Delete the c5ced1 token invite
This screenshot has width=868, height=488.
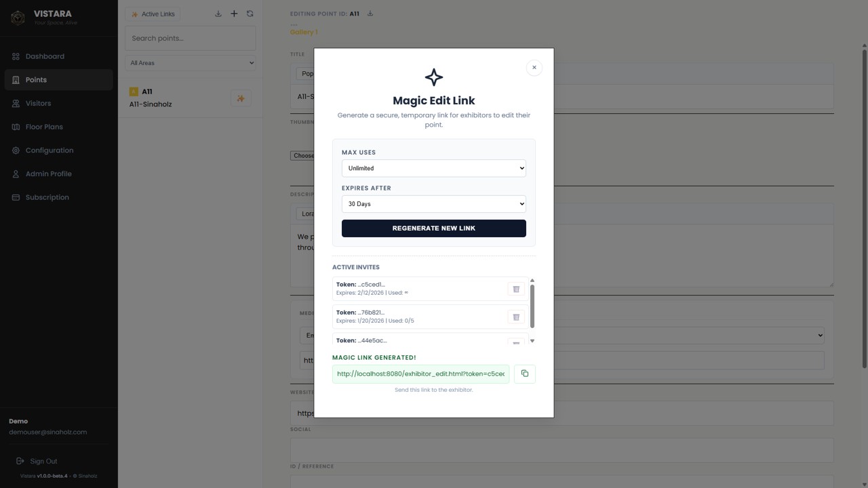tap(515, 289)
